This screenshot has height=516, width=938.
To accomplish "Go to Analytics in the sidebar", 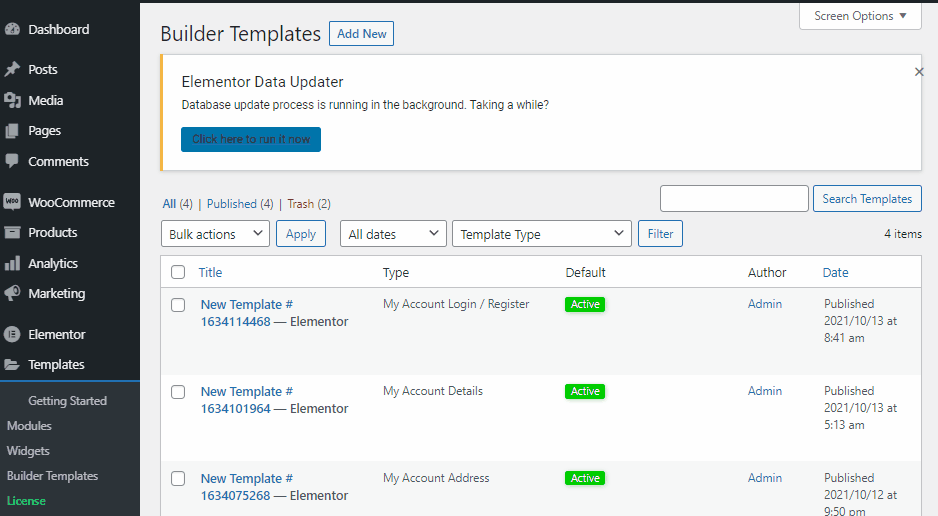I will pyautogui.click(x=53, y=263).
